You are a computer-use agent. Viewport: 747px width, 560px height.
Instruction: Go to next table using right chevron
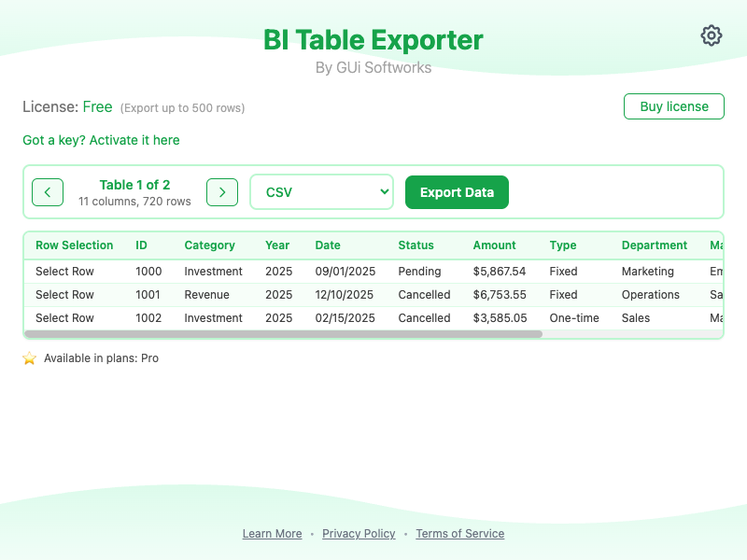[222, 192]
